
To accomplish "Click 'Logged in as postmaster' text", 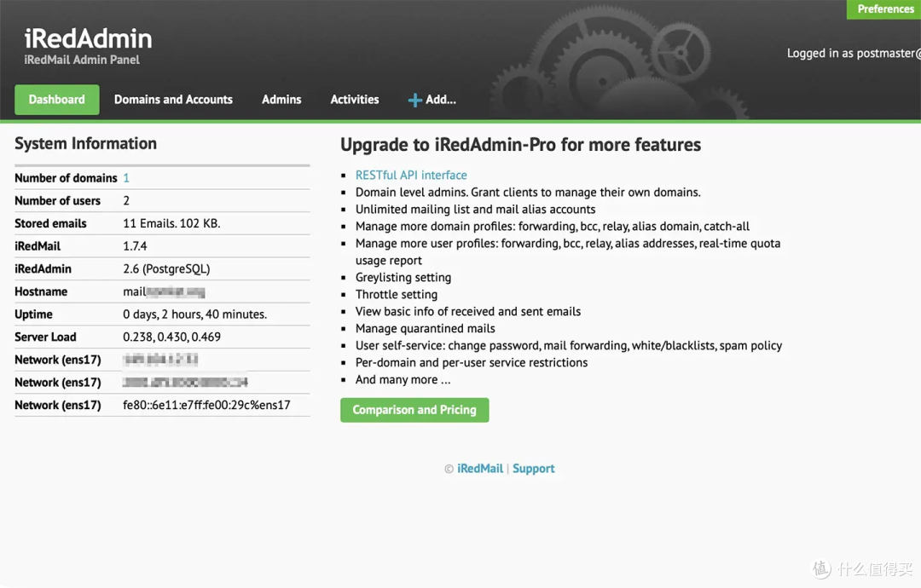I will (x=853, y=54).
